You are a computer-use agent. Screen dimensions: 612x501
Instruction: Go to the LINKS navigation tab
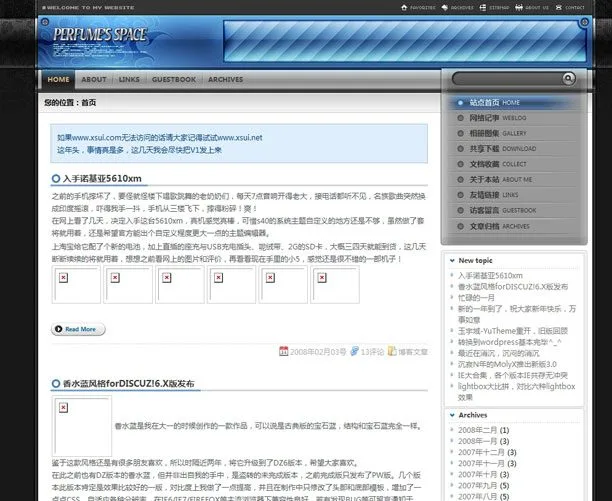coord(129,79)
